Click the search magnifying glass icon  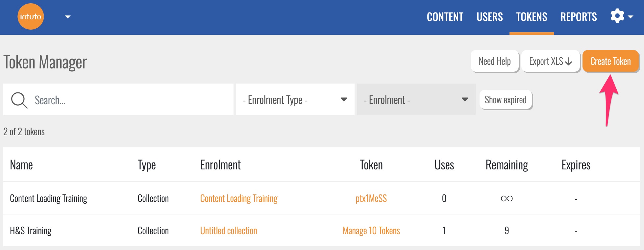(19, 100)
